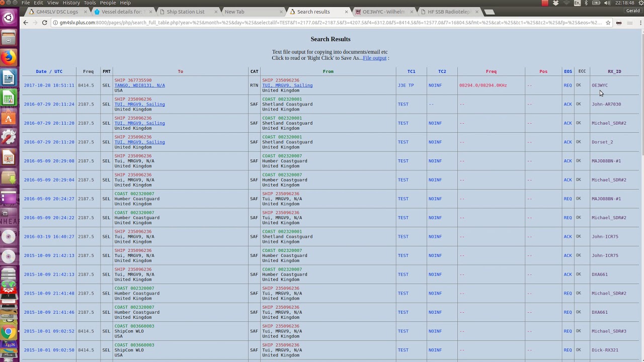Click the J3E TP value in TC1 column
Screen dimensions: 644x362
(x=406, y=85)
